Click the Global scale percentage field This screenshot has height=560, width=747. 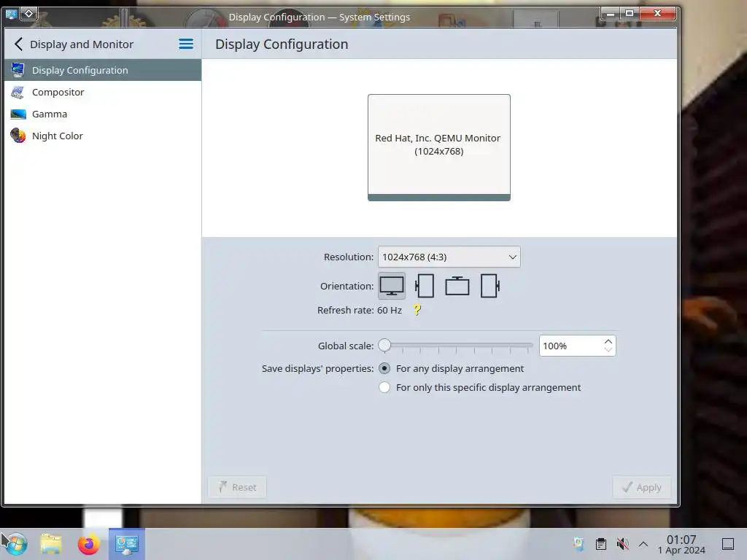click(570, 346)
